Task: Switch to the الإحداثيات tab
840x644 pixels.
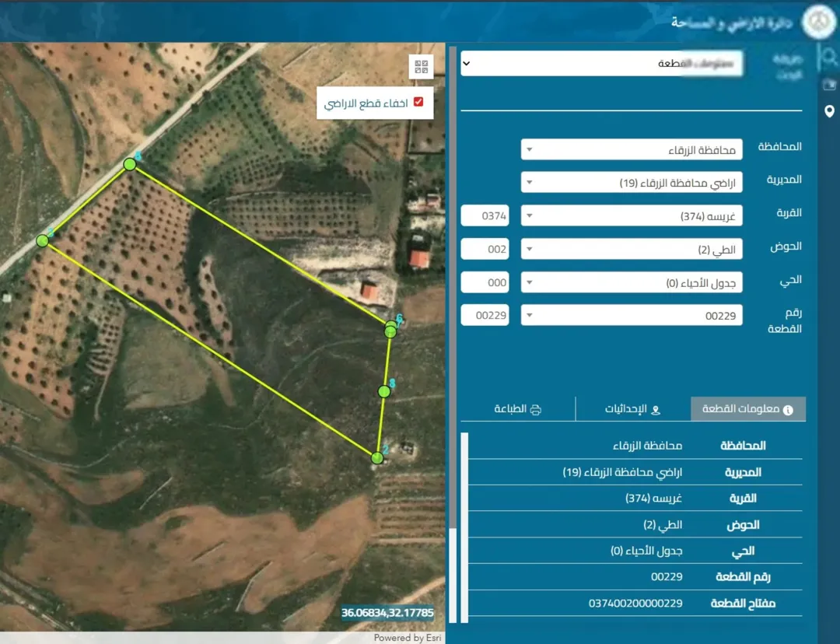Action: tap(632, 409)
